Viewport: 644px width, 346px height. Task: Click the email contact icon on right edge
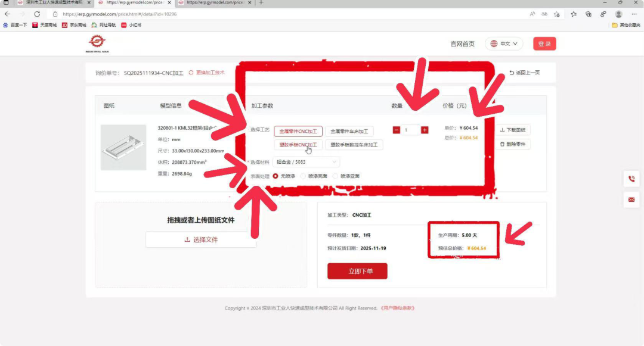point(631,200)
